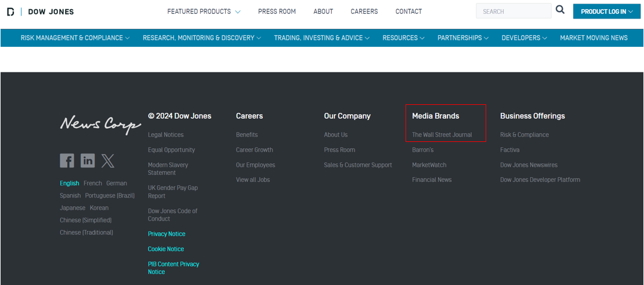Screen dimensions: 644x285
Task: Switch language to Chinese (Simplified)
Action: pyautogui.click(x=85, y=220)
